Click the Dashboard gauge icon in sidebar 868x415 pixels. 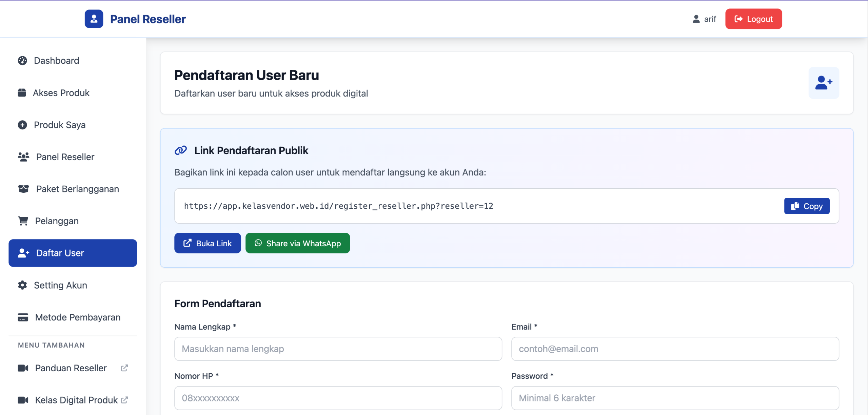point(22,61)
